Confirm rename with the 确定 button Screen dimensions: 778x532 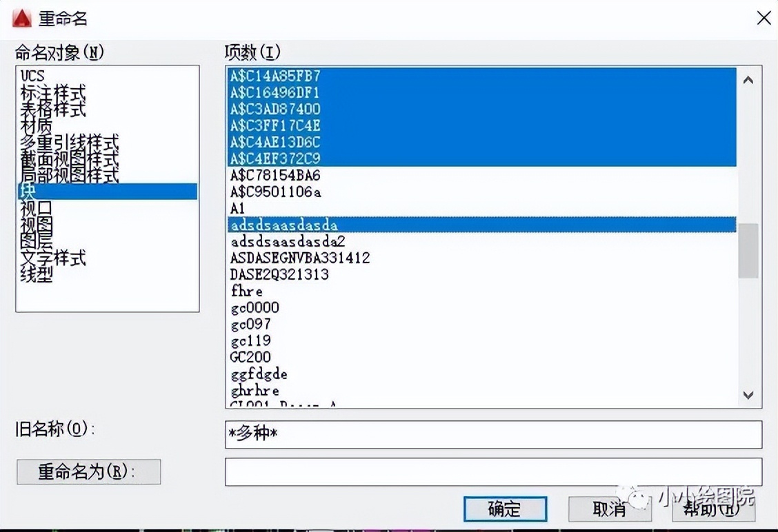pos(505,509)
